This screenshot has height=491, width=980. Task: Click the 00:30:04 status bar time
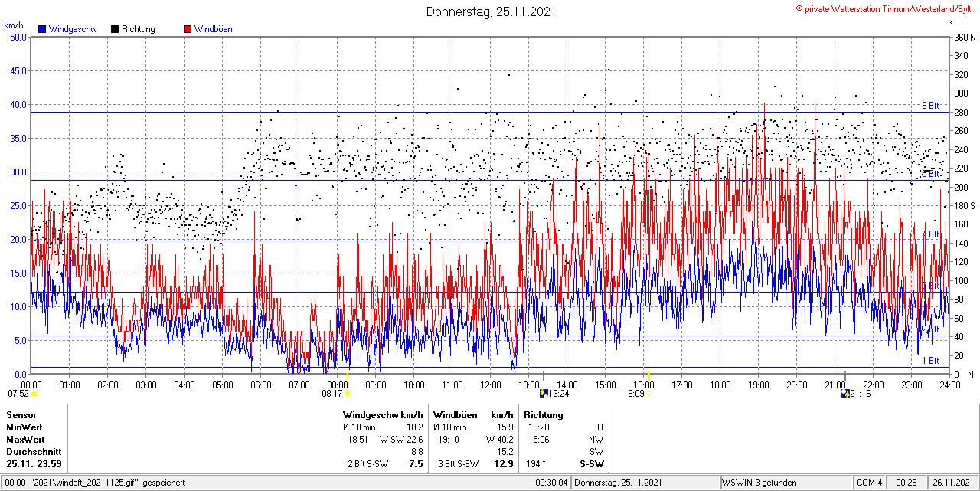[551, 483]
